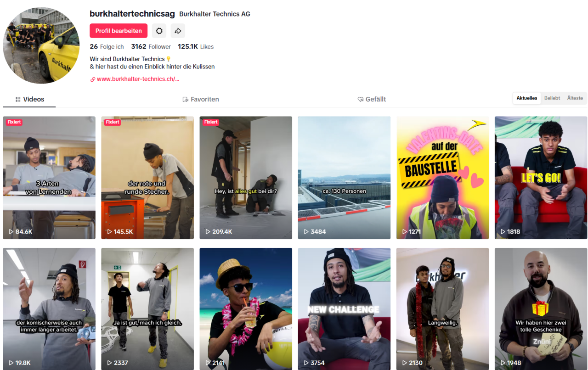The image size is (588, 370).
Task: Click the heart icon on the Gefällt tab
Action: (361, 99)
